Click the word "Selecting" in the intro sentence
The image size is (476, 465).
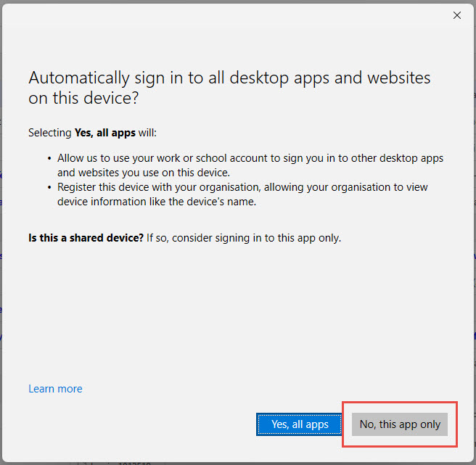(x=50, y=133)
